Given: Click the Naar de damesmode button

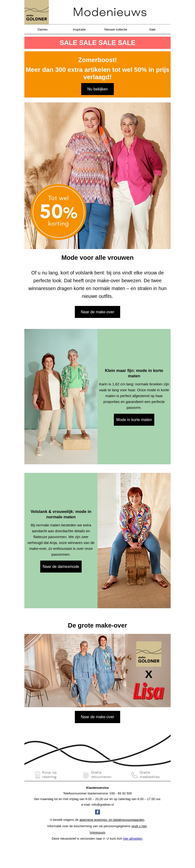Looking at the screenshot, I should click(x=61, y=566).
